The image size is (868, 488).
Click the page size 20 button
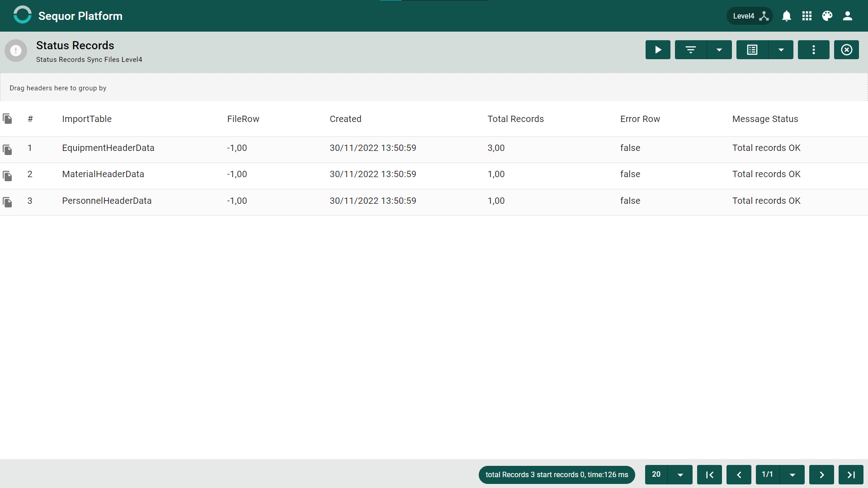[x=656, y=474]
